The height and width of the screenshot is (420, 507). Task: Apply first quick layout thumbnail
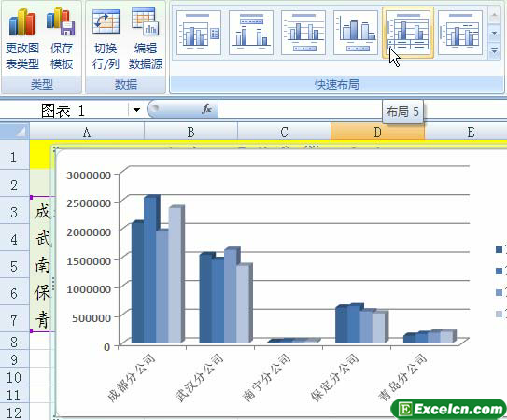(x=199, y=33)
